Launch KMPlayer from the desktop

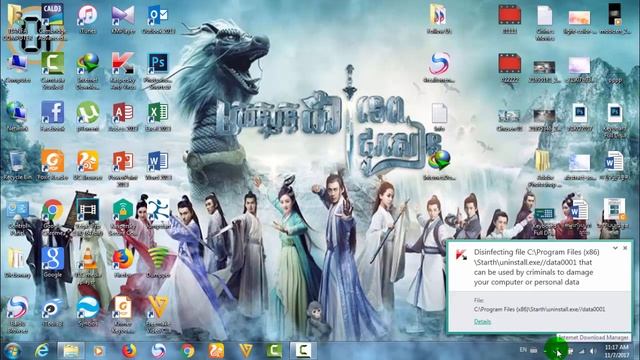tap(123, 16)
